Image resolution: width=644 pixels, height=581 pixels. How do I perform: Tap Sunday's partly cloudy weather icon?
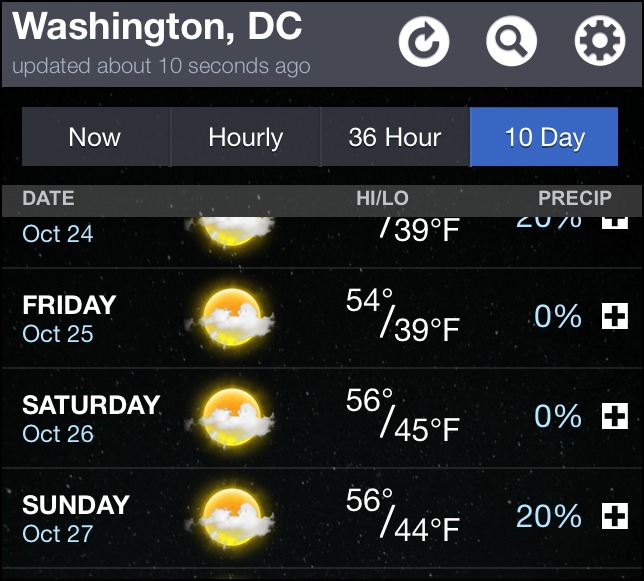[x=233, y=517]
